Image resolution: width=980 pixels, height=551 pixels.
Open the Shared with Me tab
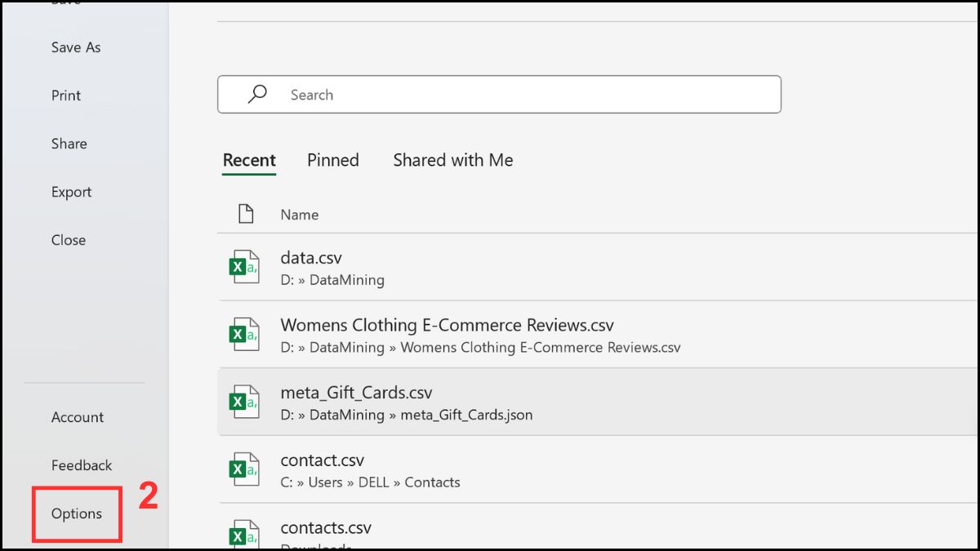pyautogui.click(x=452, y=160)
